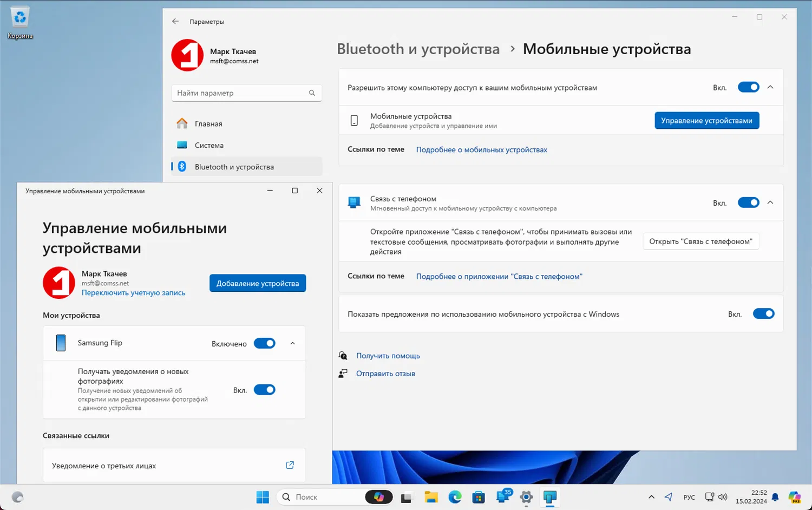
Task: Disable mobile device access for this computer
Action: tap(749, 87)
